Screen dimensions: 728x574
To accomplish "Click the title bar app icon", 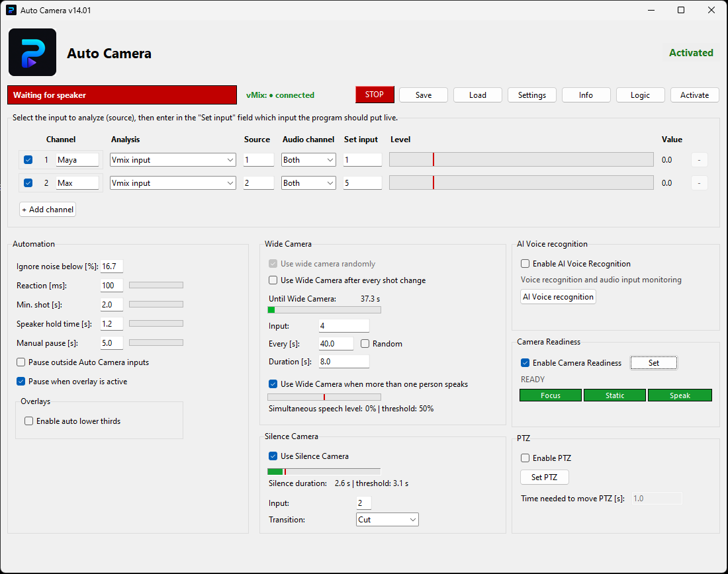I will tap(11, 10).
